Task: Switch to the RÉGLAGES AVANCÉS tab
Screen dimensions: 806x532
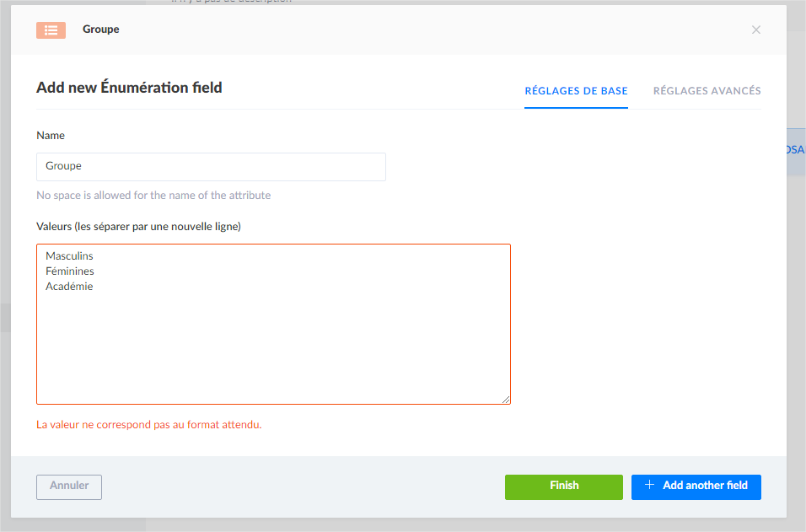Action: [707, 90]
